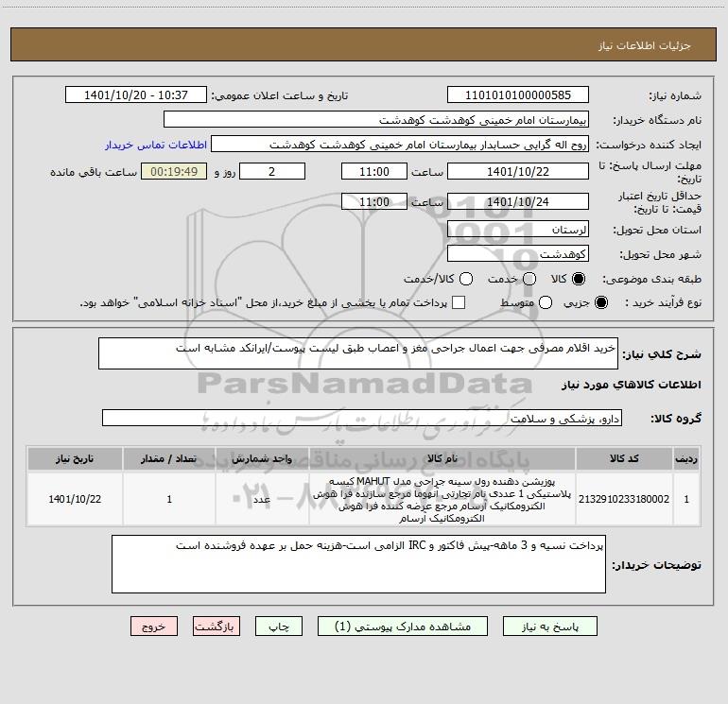Click the unit cell عدد in table
728x704 pixels.
[262, 499]
